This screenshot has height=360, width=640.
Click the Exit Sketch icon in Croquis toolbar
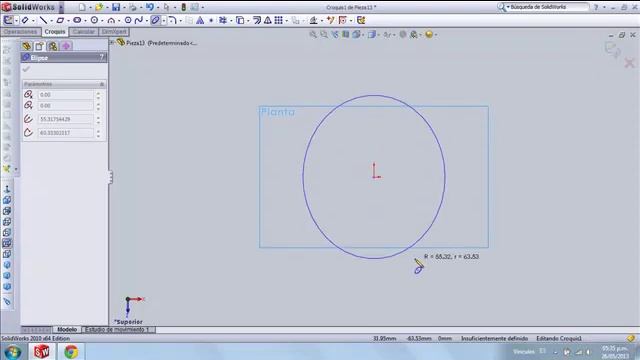point(8,20)
